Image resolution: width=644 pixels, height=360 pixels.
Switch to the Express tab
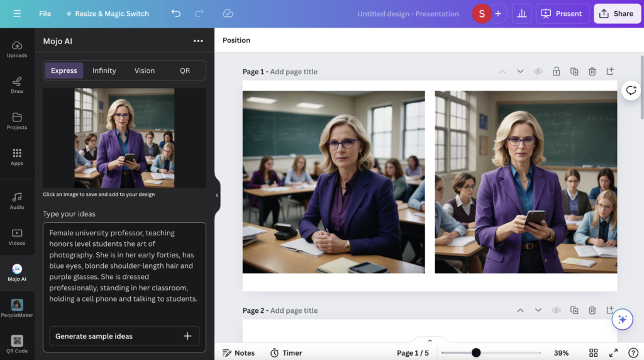click(64, 70)
